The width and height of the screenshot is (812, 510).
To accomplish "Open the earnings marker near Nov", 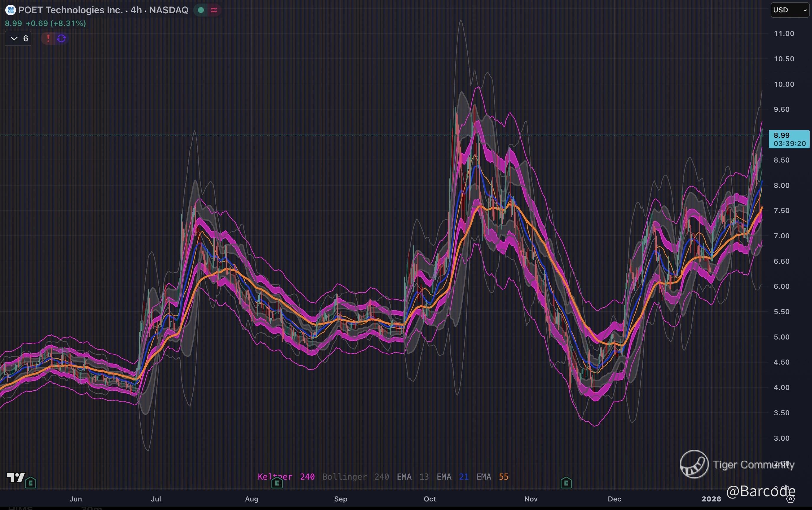I will pos(566,483).
